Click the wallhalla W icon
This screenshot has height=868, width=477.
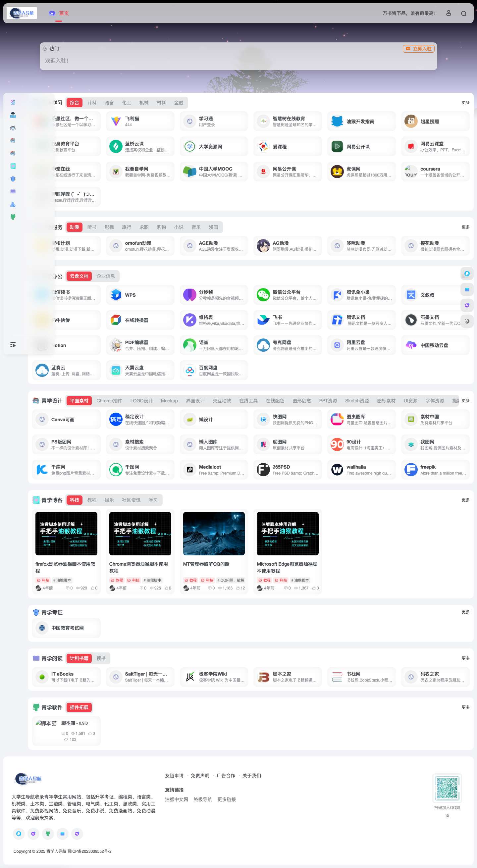click(x=337, y=470)
